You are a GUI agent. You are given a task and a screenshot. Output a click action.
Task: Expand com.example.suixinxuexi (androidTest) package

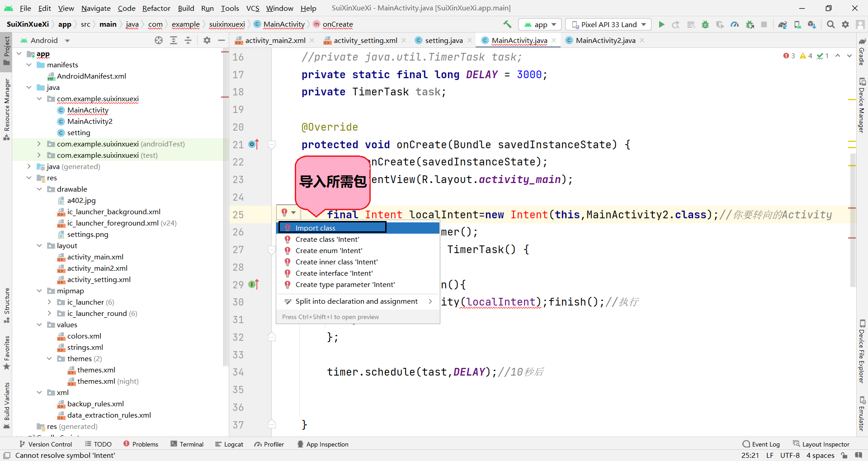tap(39, 144)
